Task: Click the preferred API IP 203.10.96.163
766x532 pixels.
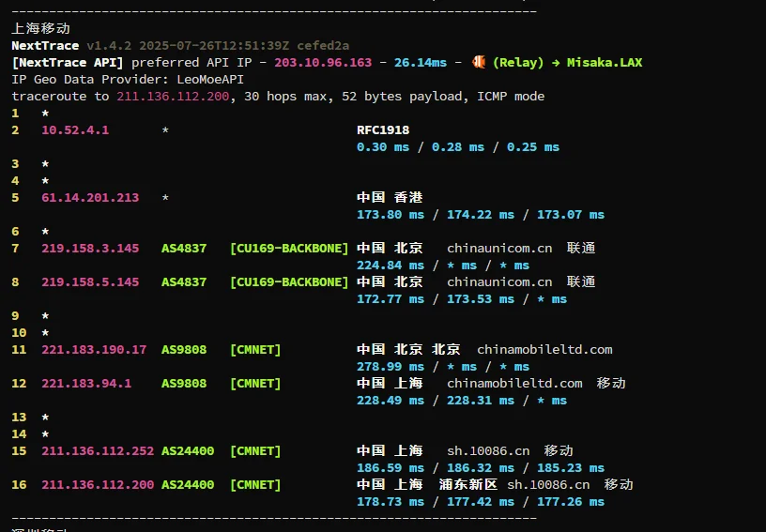Action: click(x=323, y=63)
